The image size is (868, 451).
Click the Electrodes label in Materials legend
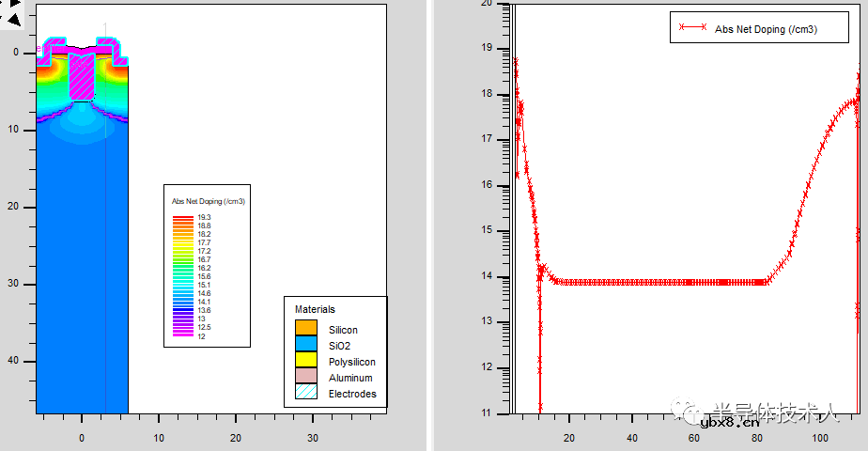point(352,394)
